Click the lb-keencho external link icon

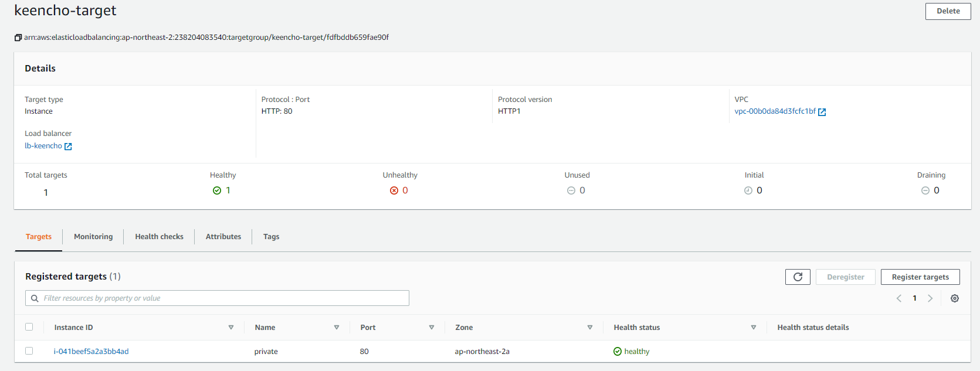(x=68, y=147)
